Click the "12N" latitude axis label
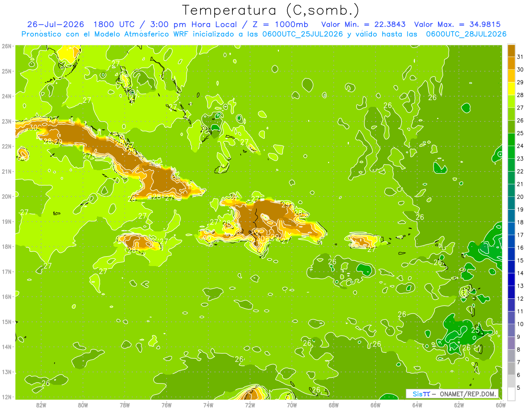 pyautogui.click(x=6, y=397)
